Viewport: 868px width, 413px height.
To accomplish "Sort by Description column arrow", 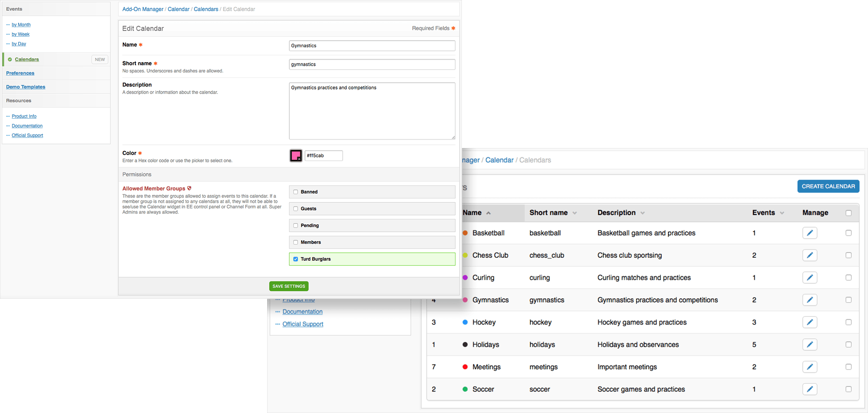I will [642, 213].
